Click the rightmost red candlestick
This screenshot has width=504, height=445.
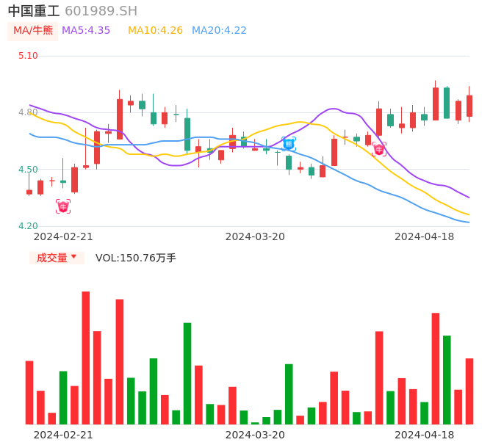pyautogui.click(x=469, y=106)
